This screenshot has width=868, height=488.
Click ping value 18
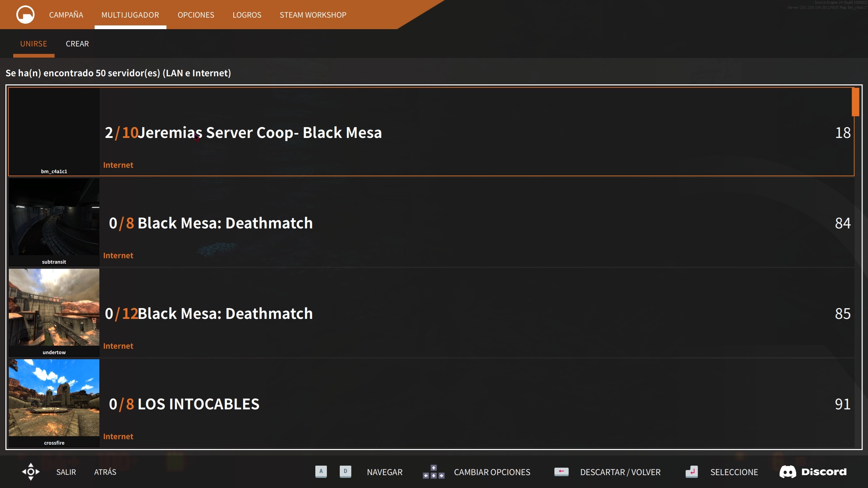click(843, 133)
